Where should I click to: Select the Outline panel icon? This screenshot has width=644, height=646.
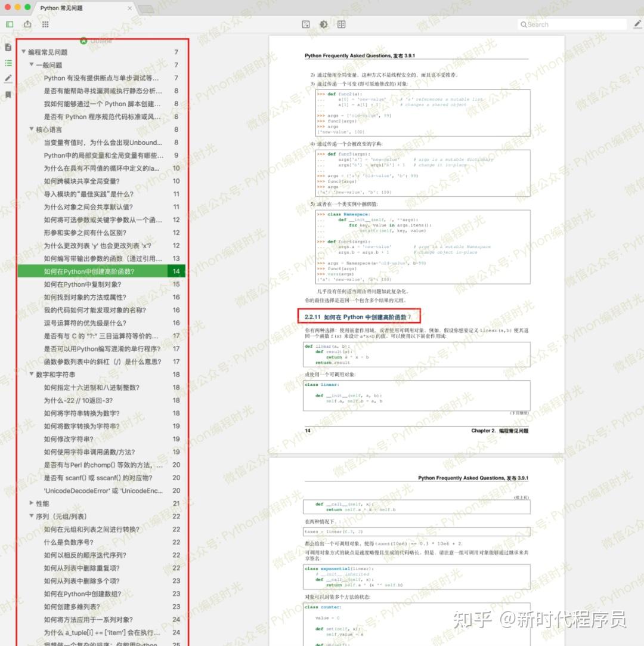[7, 63]
